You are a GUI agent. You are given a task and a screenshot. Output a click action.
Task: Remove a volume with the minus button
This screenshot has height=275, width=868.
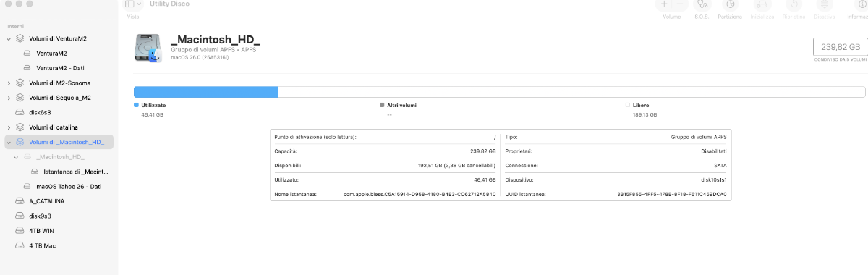pyautogui.click(x=680, y=4)
